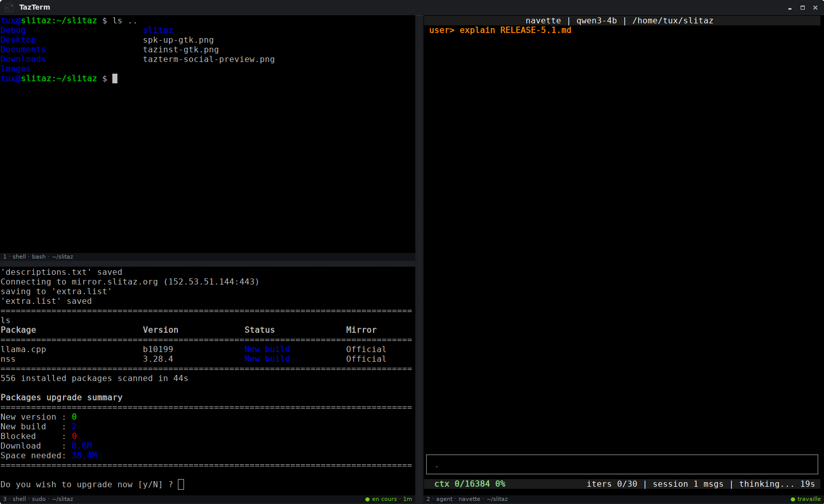This screenshot has height=504, width=824.
Task: Click the space needed value '38.4M'
Action: coord(84,456)
